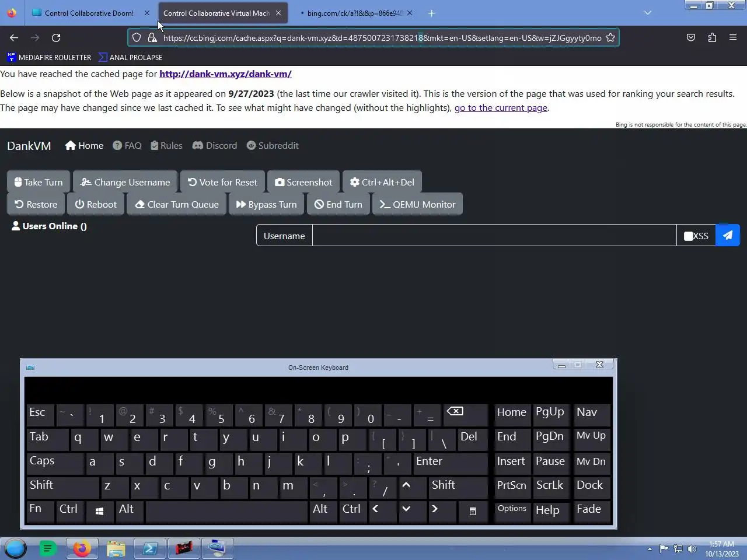
Task: Toggle the XSS checkbox
Action: 689,236
